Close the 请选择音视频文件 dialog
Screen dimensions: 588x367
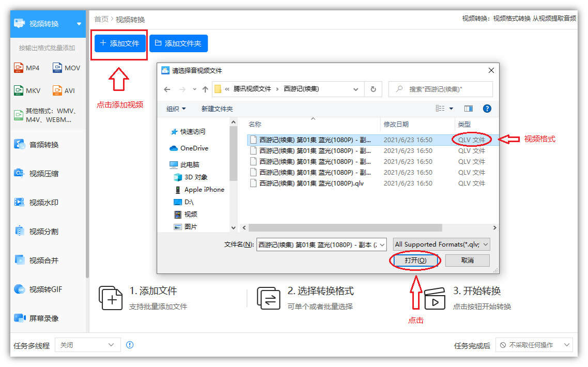click(491, 70)
